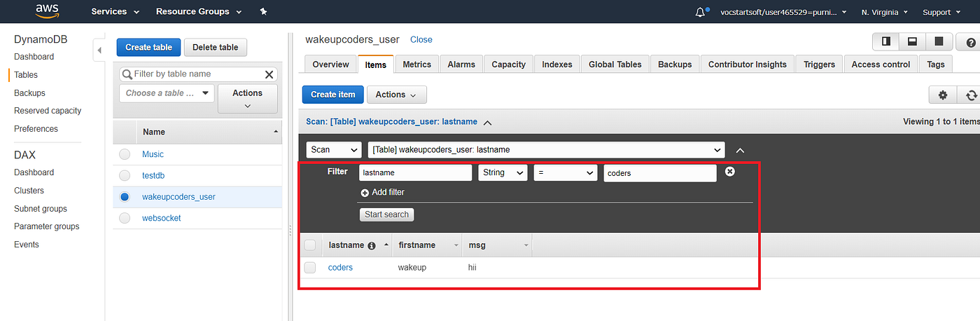Image resolution: width=980 pixels, height=321 pixels.
Task: Click the lastname column info icon
Action: 372,245
